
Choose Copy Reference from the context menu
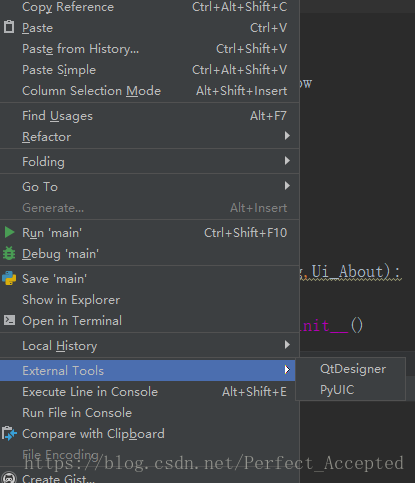coord(149,7)
